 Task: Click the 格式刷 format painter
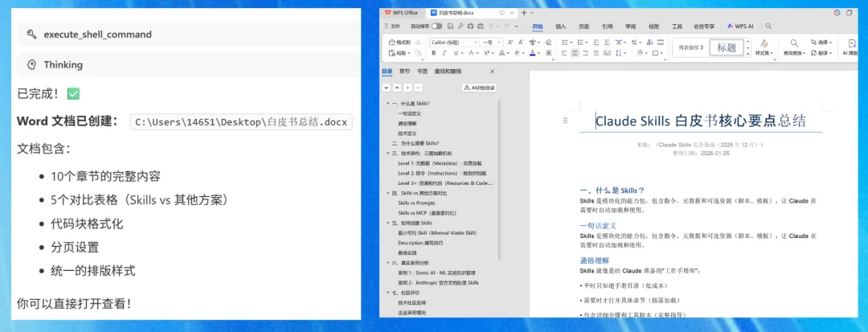[x=399, y=43]
